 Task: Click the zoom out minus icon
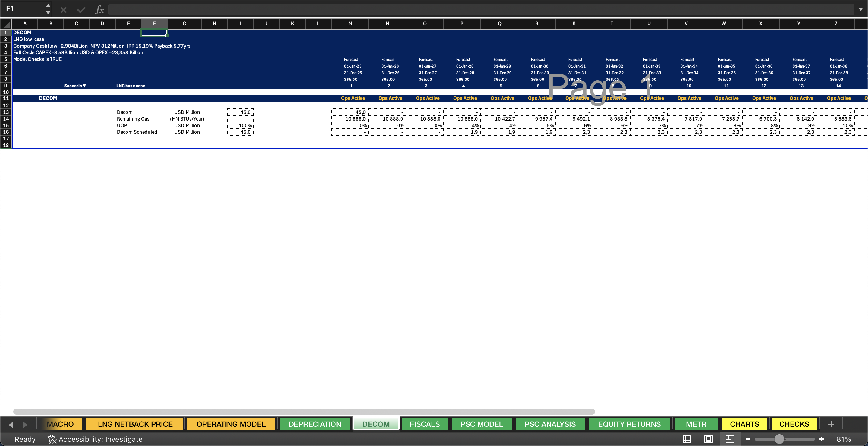coord(748,439)
